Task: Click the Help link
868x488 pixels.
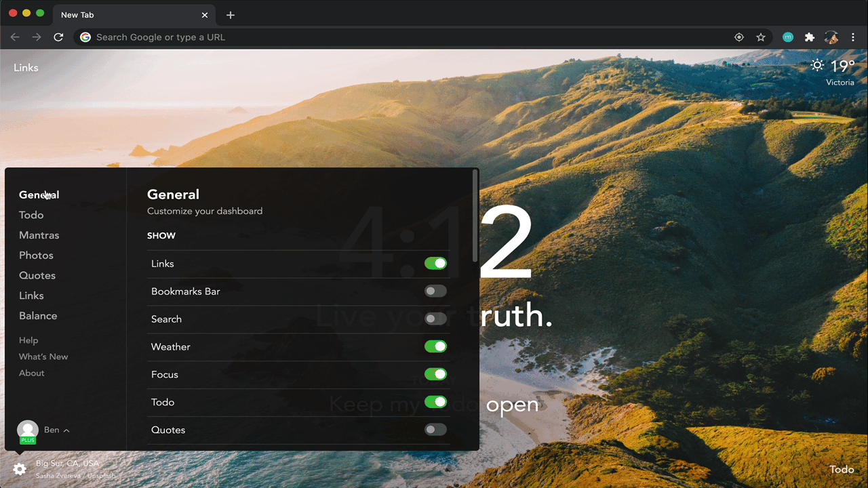Action: [x=28, y=340]
